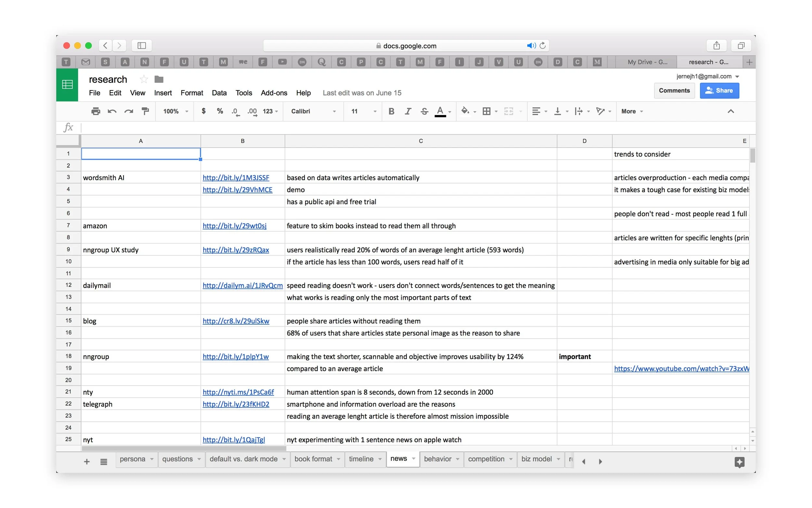Select column C header

[421, 141]
